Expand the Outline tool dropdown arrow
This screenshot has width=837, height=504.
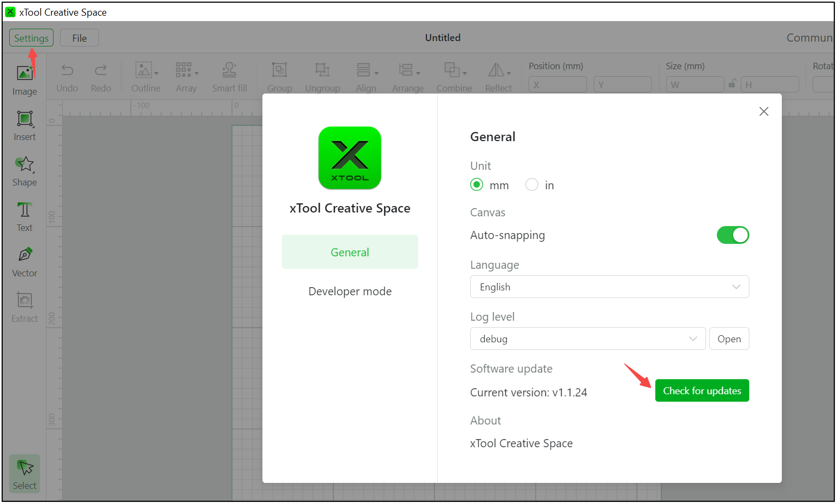pos(157,74)
